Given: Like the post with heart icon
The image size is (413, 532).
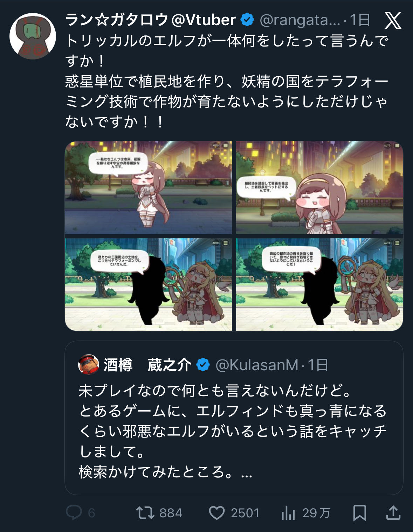Looking at the screenshot, I should tap(216, 513).
